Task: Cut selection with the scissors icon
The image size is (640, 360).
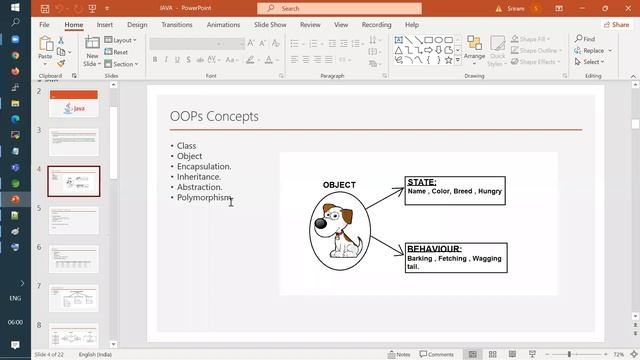Action: 61,40
